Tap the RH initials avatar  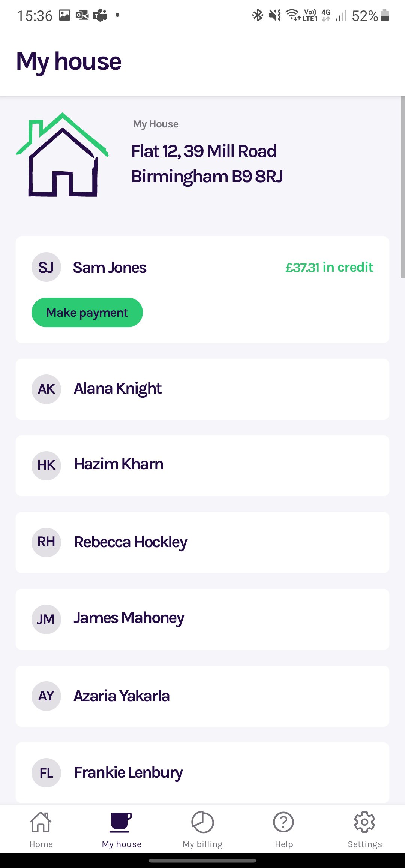tap(46, 542)
